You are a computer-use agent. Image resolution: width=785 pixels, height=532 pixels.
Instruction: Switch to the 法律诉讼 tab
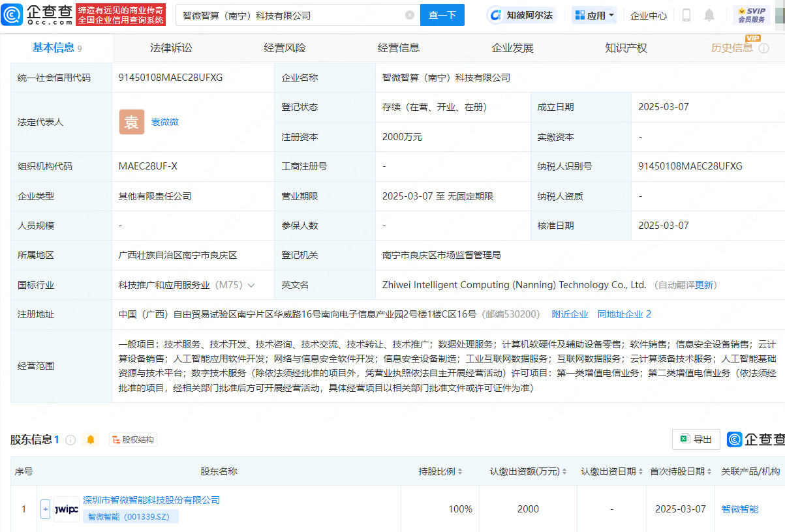coord(171,48)
